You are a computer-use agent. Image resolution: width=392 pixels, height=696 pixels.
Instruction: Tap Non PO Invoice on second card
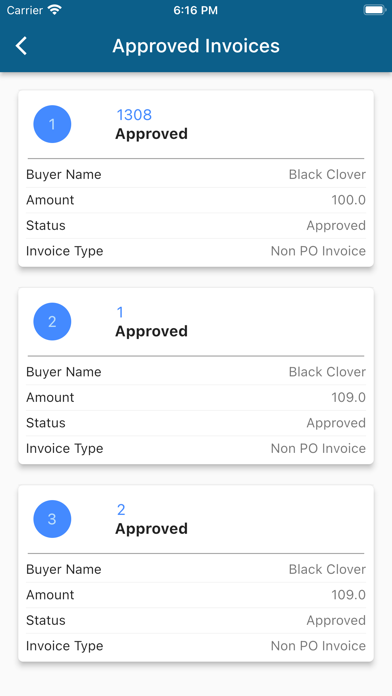[x=318, y=449]
